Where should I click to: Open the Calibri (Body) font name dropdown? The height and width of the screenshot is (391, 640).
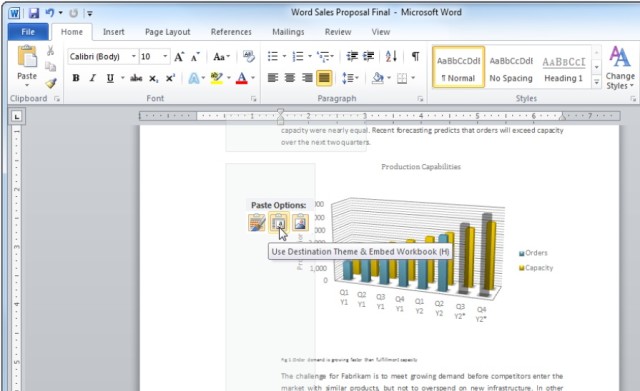pos(133,56)
